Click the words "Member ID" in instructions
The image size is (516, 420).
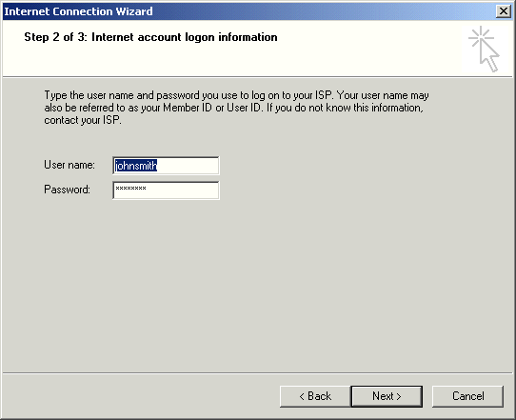[x=188, y=108]
